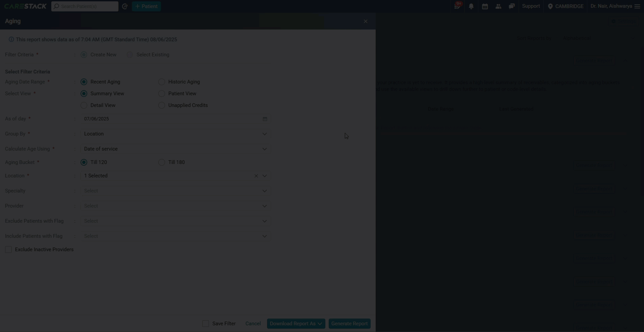The width and height of the screenshot is (644, 332).
Task: Open the hamburger menu icon
Action: (x=637, y=6)
